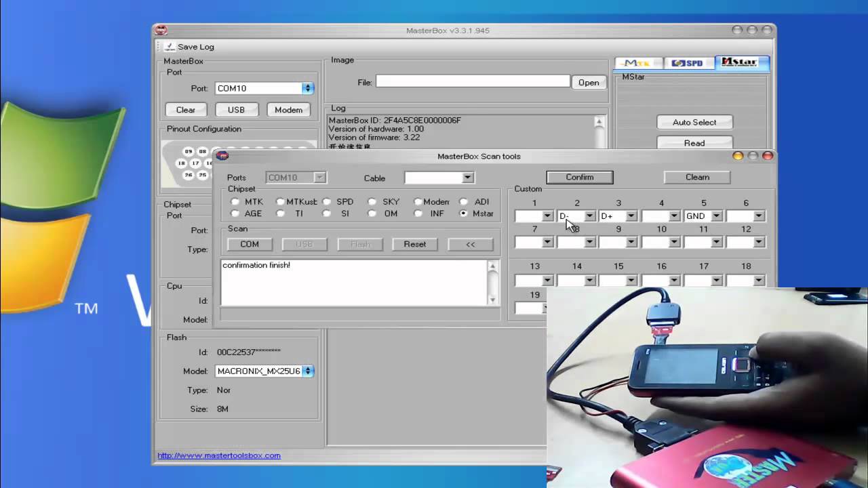Open the flash Model MACRONIX dropdown
Image resolution: width=868 pixels, height=488 pixels.
click(307, 371)
